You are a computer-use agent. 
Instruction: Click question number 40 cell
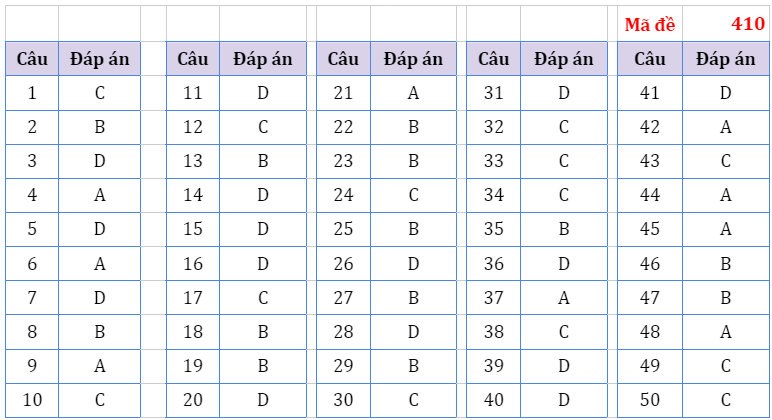[x=493, y=400]
